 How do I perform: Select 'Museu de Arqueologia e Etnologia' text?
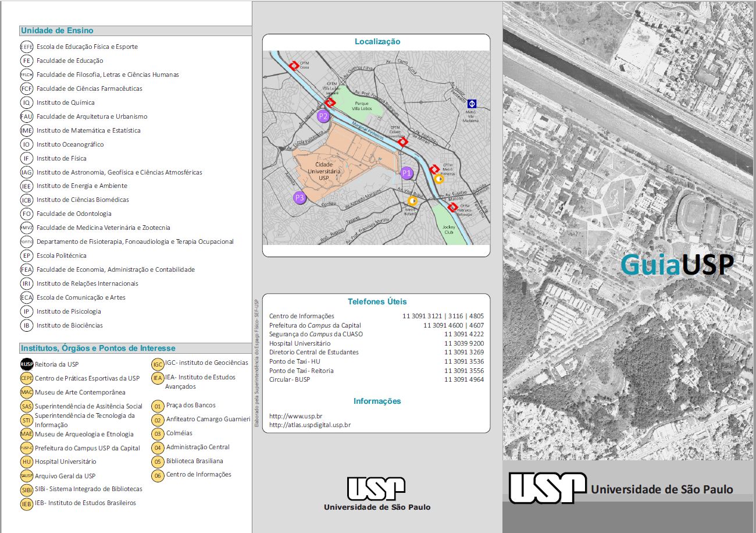pos(84,434)
